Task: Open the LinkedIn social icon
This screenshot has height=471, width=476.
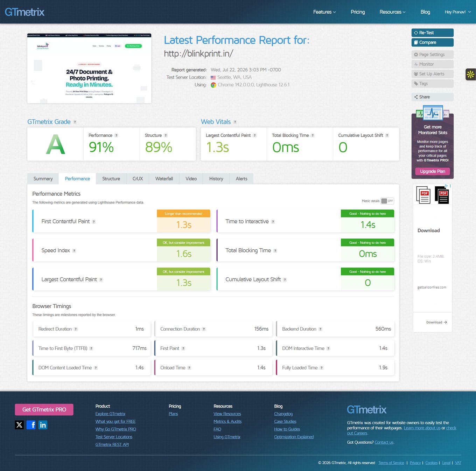Action: coord(43,425)
